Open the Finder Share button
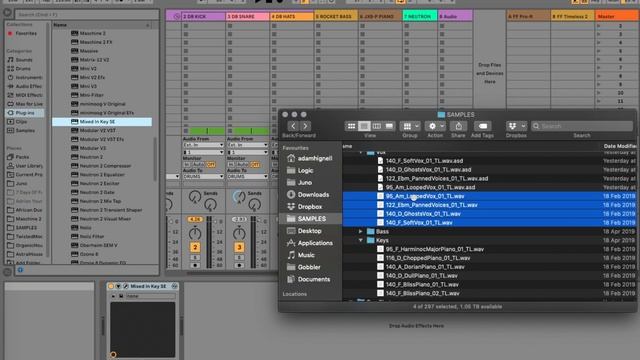 tap(458, 126)
